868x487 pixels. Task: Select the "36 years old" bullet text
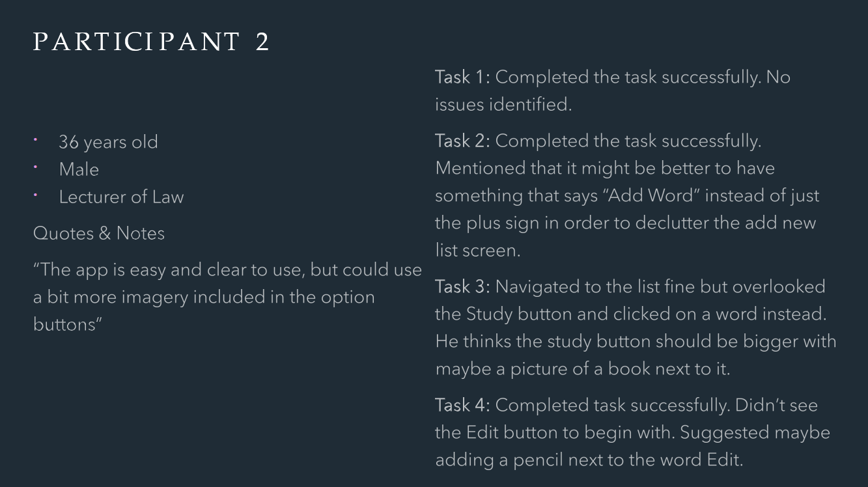coord(108,142)
